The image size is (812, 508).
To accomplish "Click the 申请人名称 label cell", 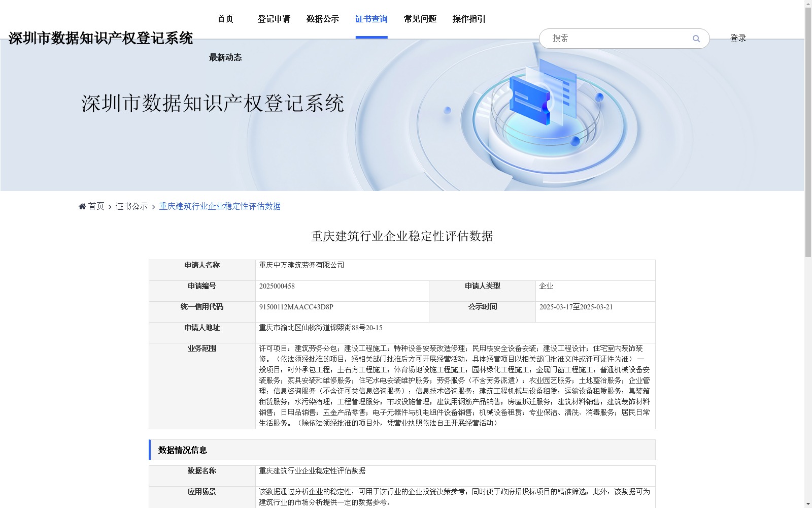I will (202, 270).
